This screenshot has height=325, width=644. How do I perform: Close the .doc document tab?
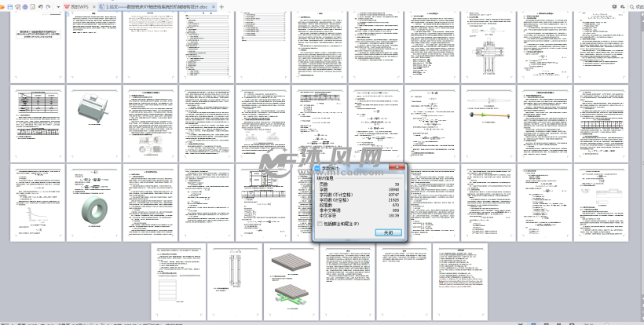pos(213,5)
